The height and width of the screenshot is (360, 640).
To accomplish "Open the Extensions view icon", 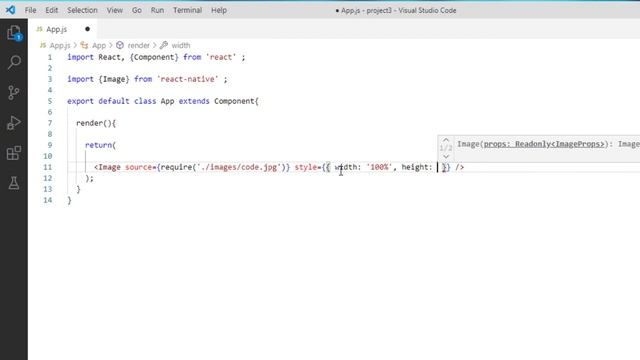I will pos(14,153).
